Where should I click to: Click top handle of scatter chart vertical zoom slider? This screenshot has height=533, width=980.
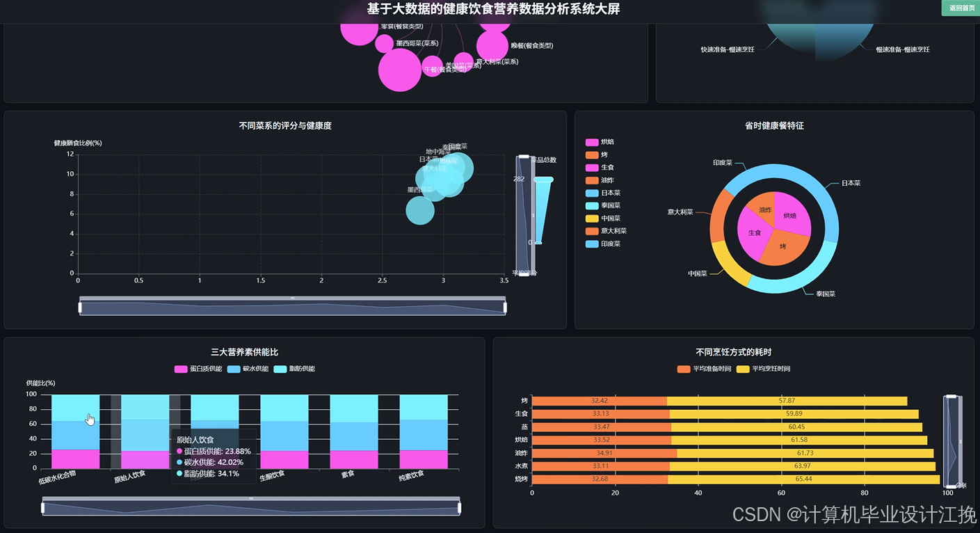coord(524,156)
